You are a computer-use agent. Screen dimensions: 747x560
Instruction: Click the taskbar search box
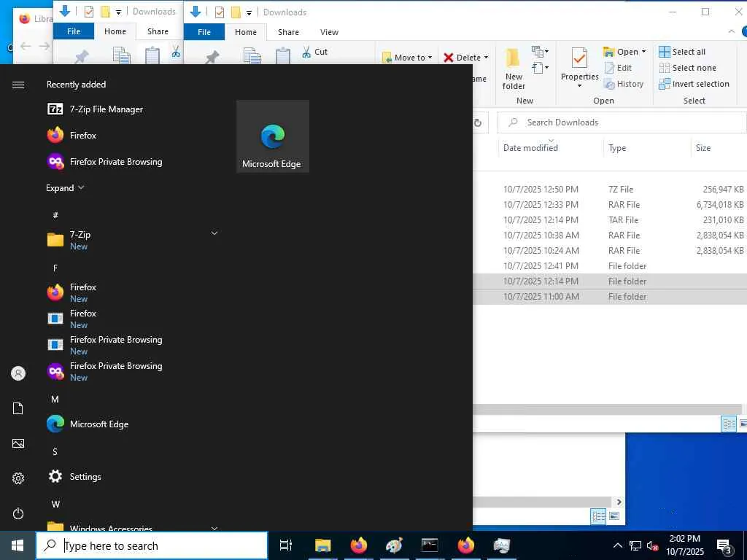click(152, 545)
